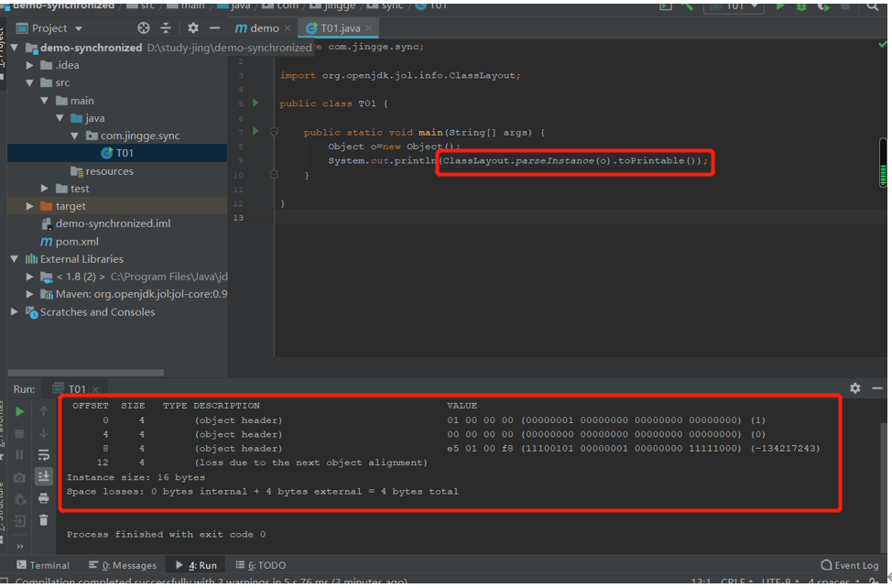
Task: Click the dump threads camera icon
Action: [19, 478]
